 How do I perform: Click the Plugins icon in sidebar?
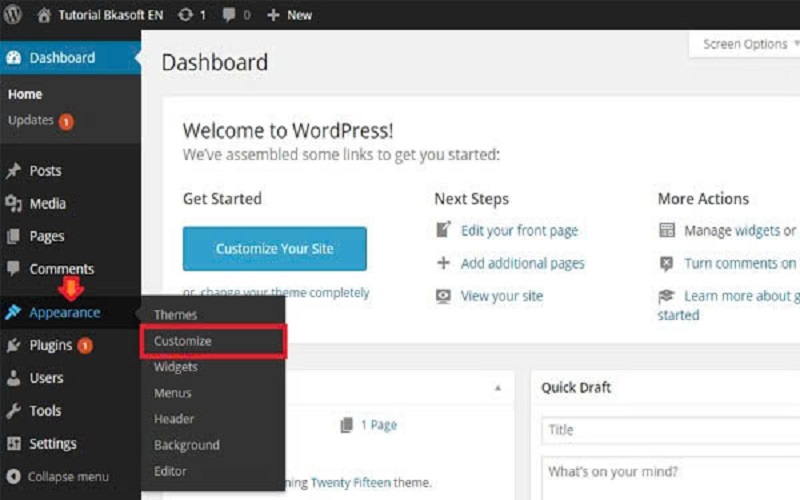coord(13,346)
